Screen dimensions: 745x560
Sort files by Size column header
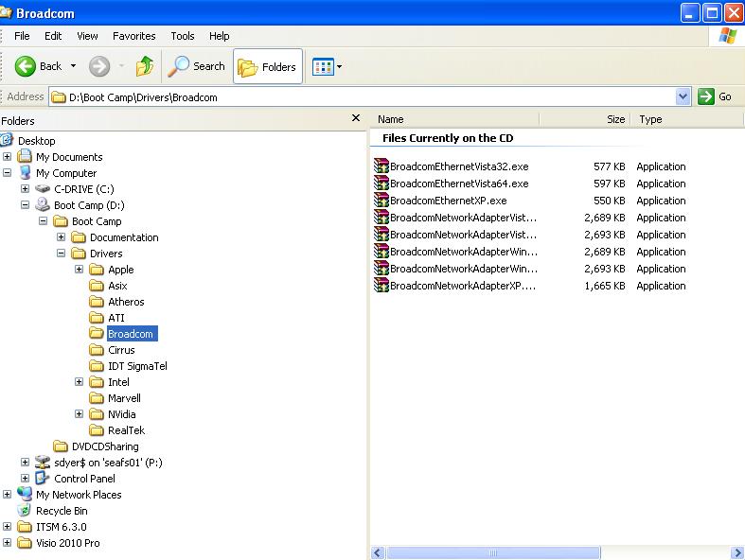point(584,119)
